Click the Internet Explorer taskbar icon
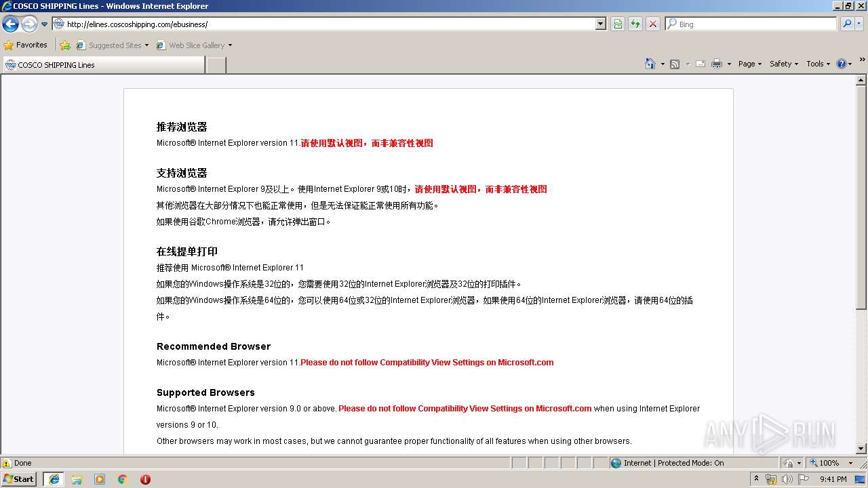The height and width of the screenshot is (488, 868). click(54, 479)
